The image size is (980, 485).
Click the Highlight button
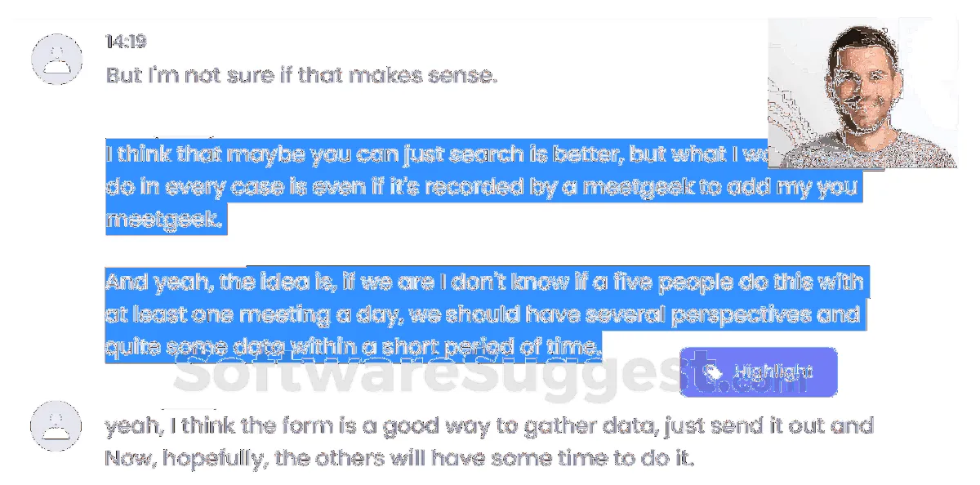758,372
